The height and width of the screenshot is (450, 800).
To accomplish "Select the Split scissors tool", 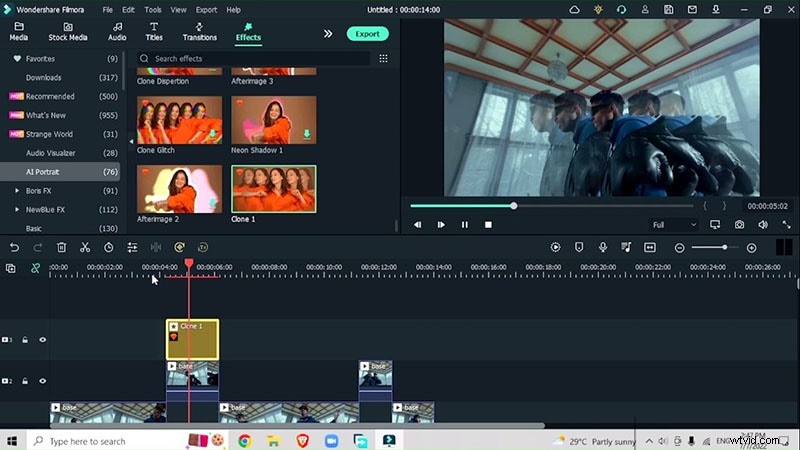I will [85, 247].
